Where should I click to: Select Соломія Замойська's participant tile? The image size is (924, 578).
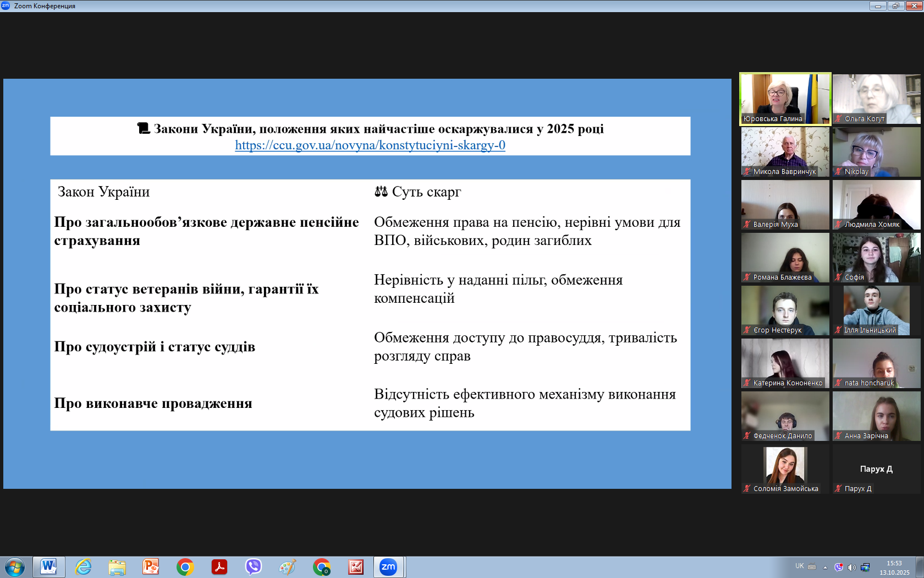(785, 469)
